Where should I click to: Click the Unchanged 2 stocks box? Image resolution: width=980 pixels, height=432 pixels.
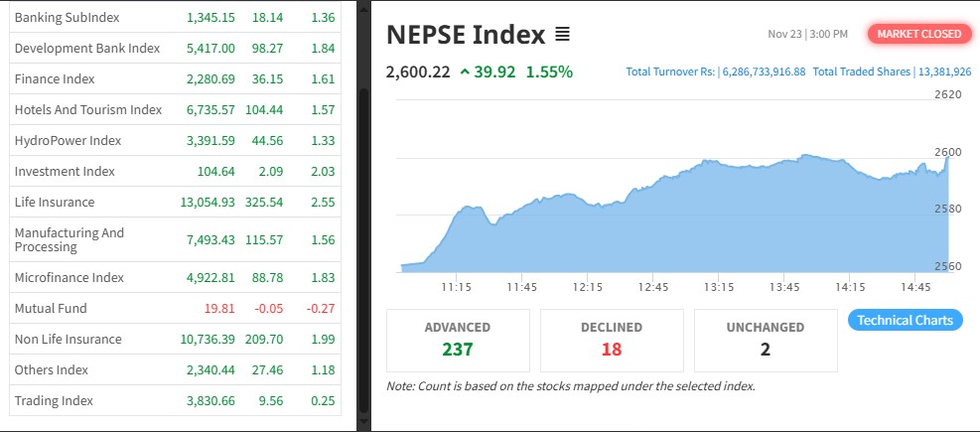765,339
